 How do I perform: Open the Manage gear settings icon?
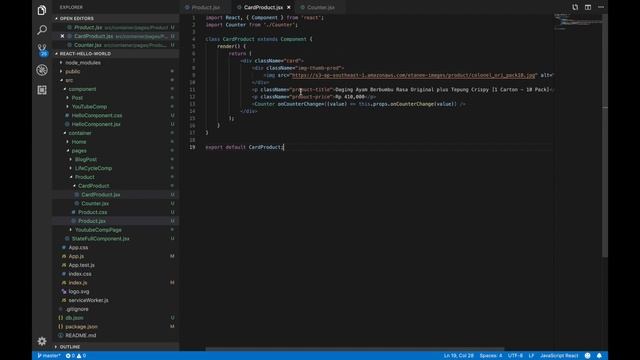[42, 341]
